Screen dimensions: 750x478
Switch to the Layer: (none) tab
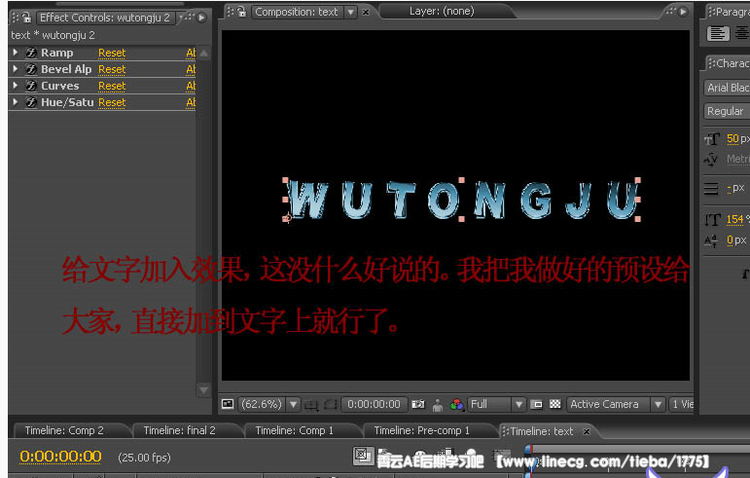point(441,11)
